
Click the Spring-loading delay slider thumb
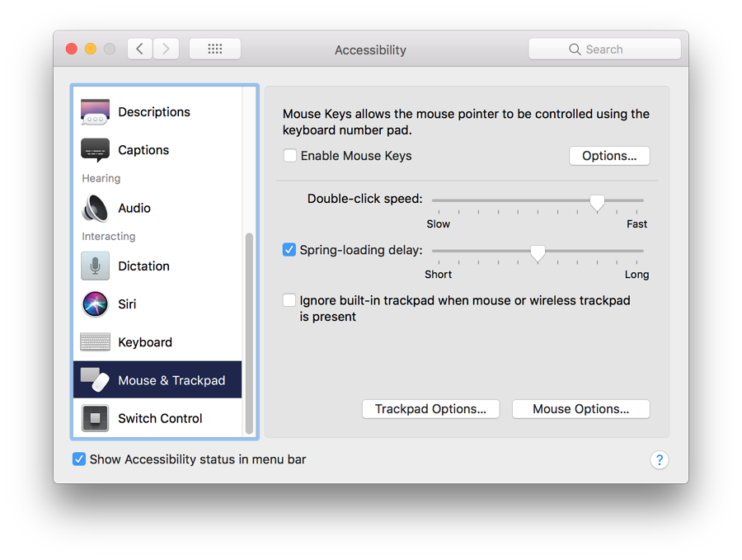(538, 253)
